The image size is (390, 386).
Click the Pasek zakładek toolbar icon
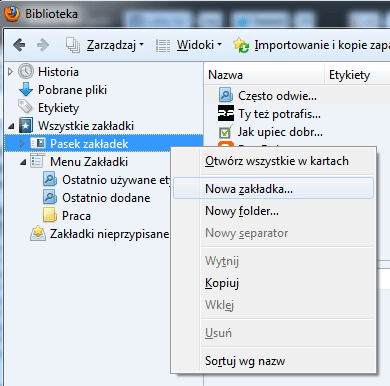coord(38,143)
